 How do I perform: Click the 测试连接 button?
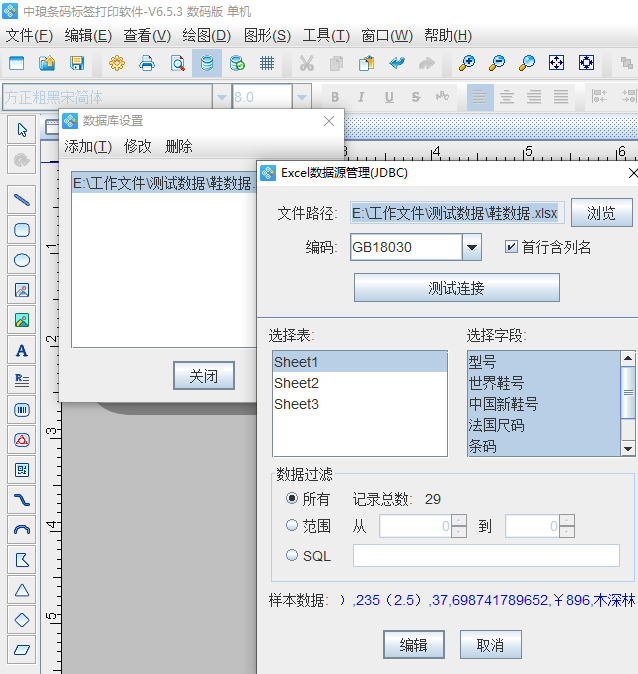[x=456, y=288]
